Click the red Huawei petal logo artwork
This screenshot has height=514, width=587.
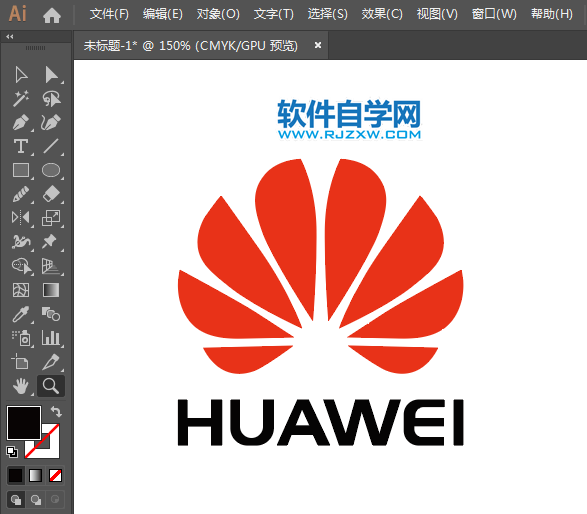(x=320, y=266)
